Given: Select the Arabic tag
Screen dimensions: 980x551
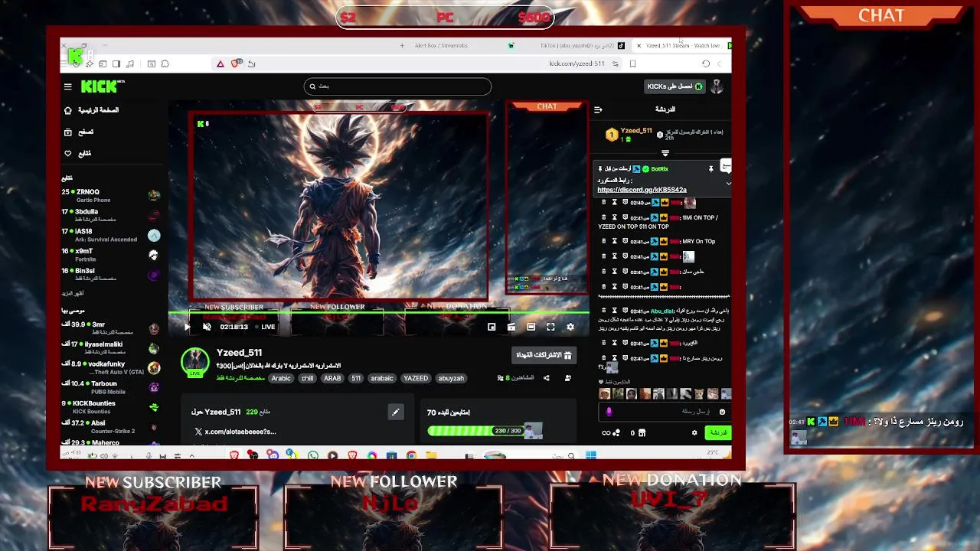Looking at the screenshot, I should (x=281, y=378).
